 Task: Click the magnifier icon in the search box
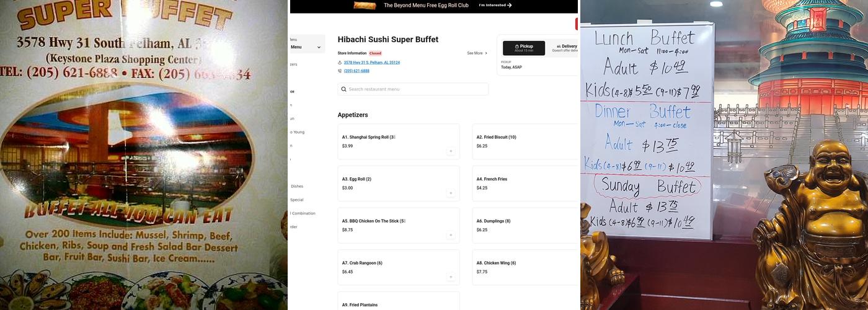coord(343,89)
